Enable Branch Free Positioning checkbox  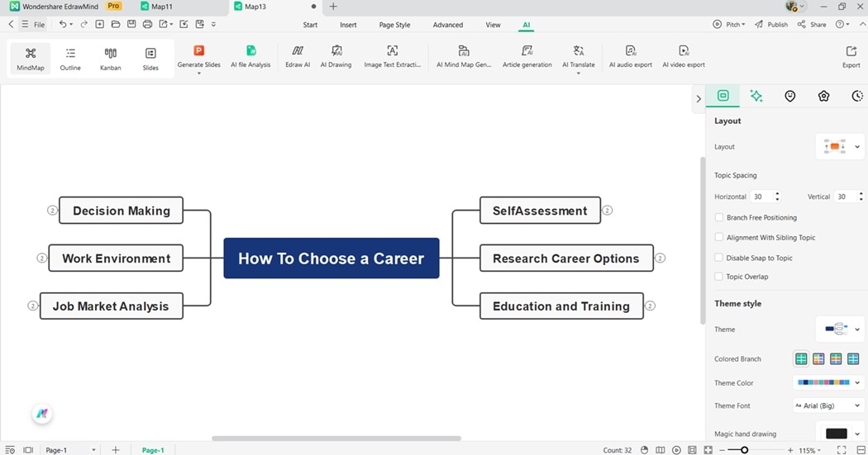click(718, 217)
